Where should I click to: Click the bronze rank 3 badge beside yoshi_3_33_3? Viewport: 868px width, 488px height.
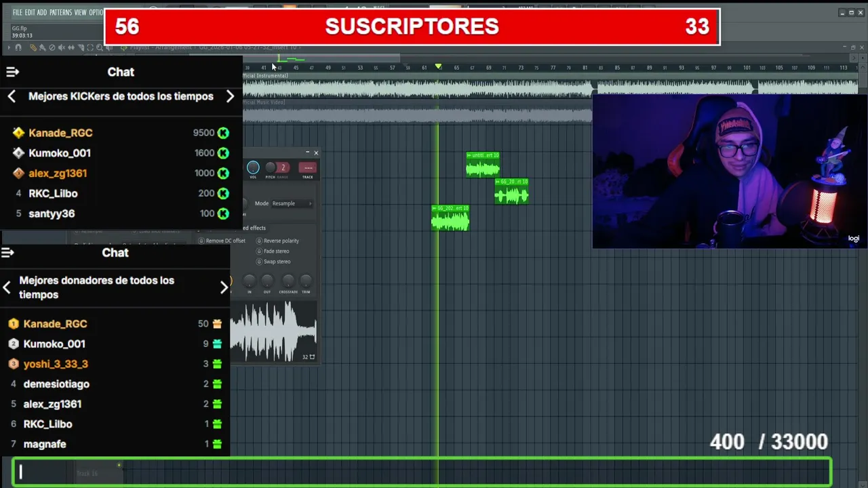[13, 364]
